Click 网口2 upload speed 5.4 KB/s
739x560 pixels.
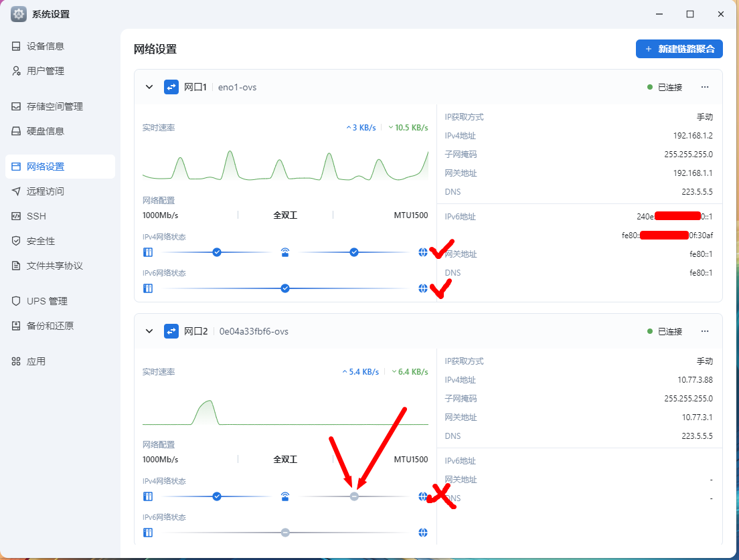(361, 371)
